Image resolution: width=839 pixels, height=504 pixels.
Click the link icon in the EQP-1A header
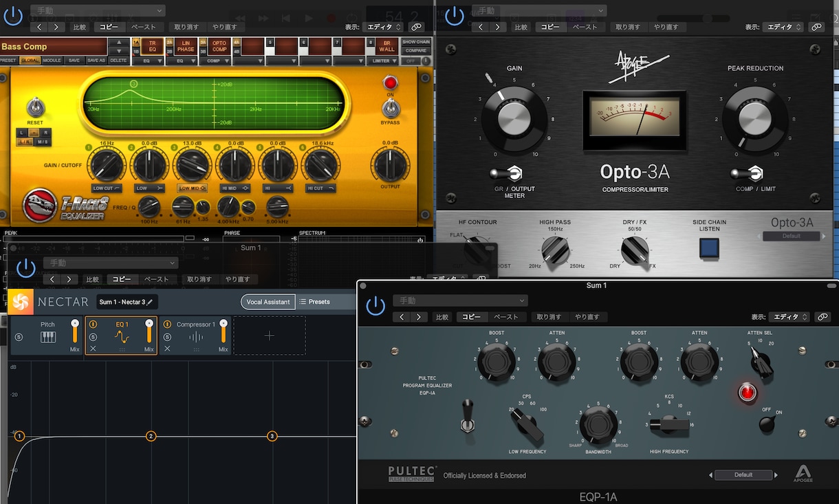(822, 317)
